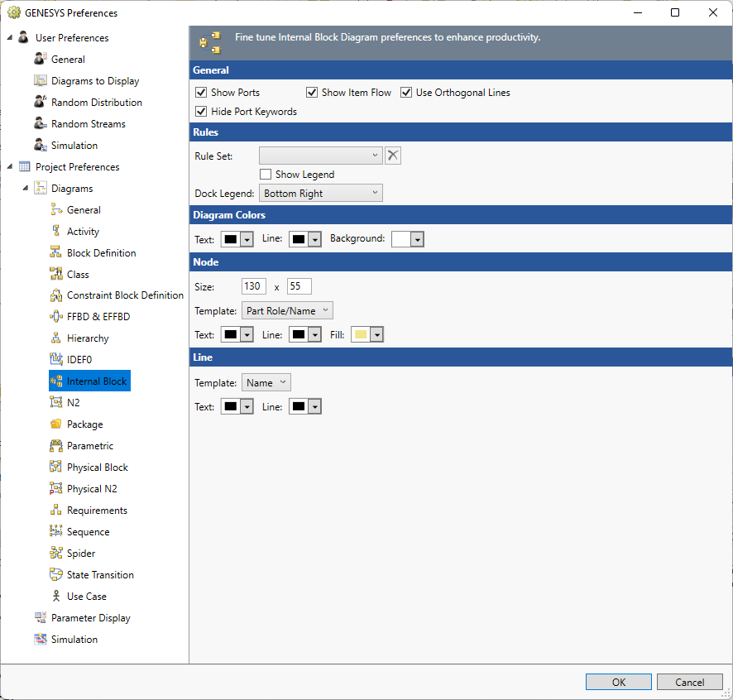Open the Node Template Part Role/Name dropdown
This screenshot has height=700, width=733.
tap(287, 311)
